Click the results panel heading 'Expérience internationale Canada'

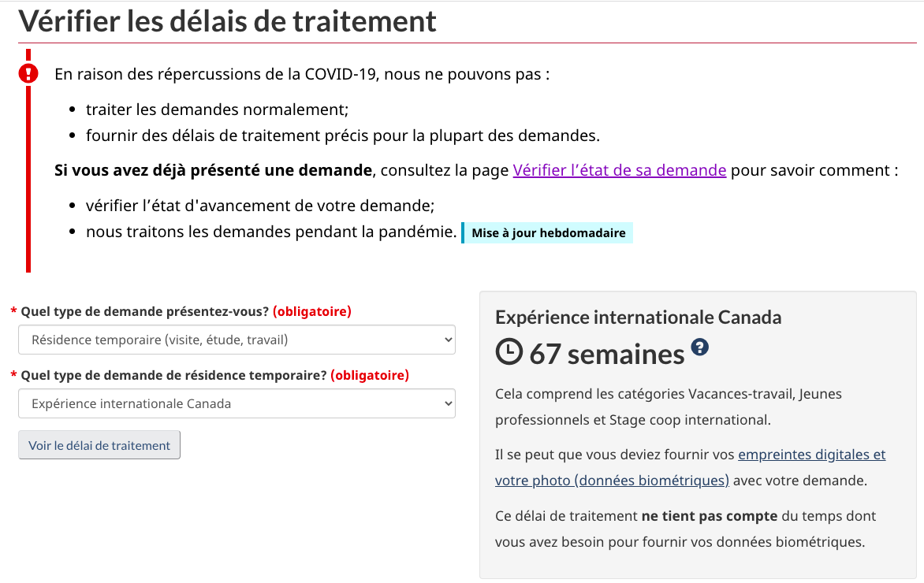(x=638, y=317)
